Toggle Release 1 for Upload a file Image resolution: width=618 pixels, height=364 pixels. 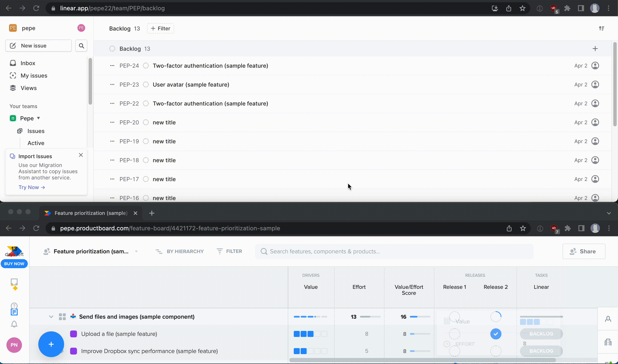(x=454, y=334)
